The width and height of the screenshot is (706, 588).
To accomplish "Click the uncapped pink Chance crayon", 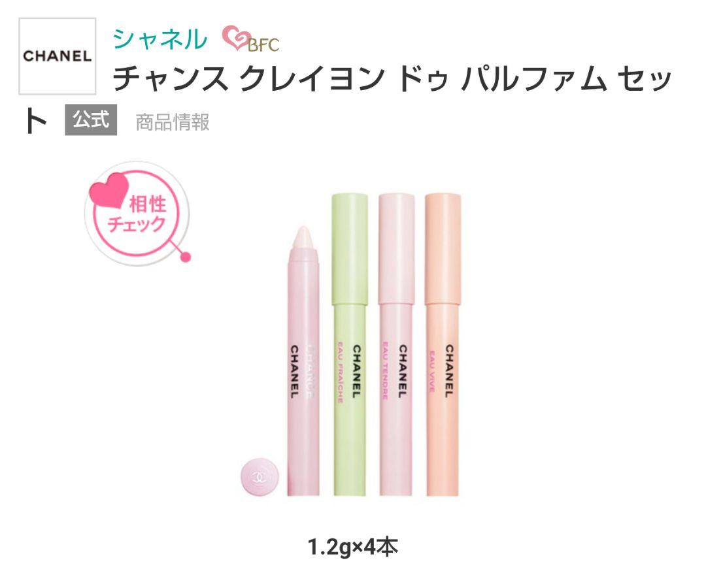I will coord(303,361).
